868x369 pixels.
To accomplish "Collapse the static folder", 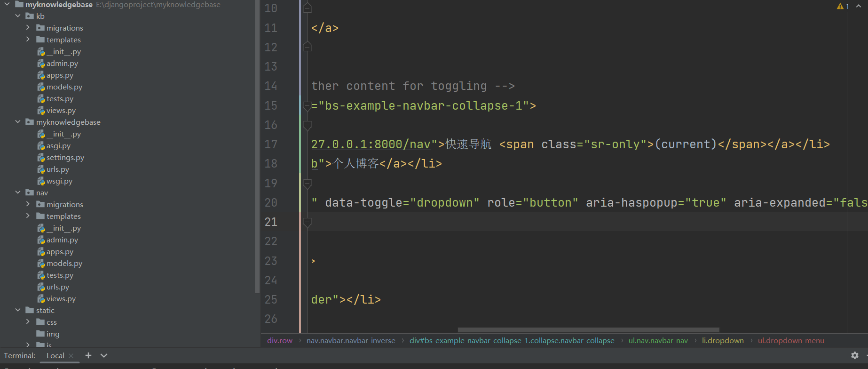I will coord(18,310).
